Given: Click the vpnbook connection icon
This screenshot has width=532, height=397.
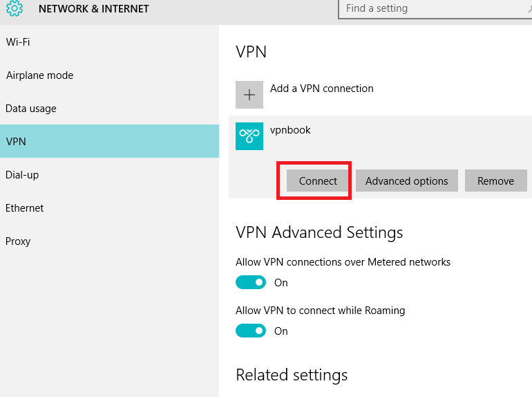Looking at the screenshot, I should pos(249,136).
